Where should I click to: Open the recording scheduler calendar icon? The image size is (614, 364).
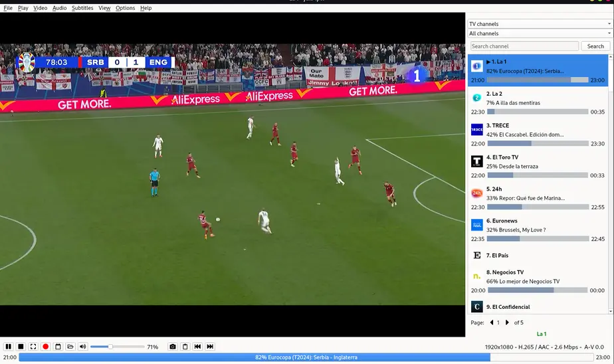click(x=58, y=347)
